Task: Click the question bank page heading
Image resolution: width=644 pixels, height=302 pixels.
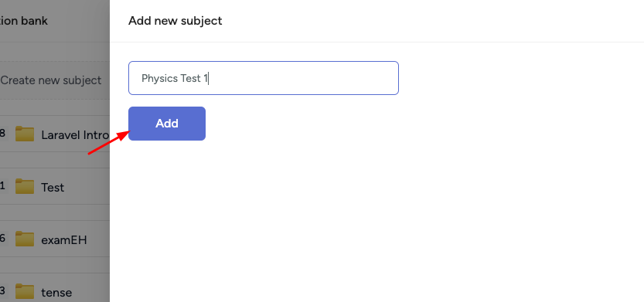Action: [24, 21]
